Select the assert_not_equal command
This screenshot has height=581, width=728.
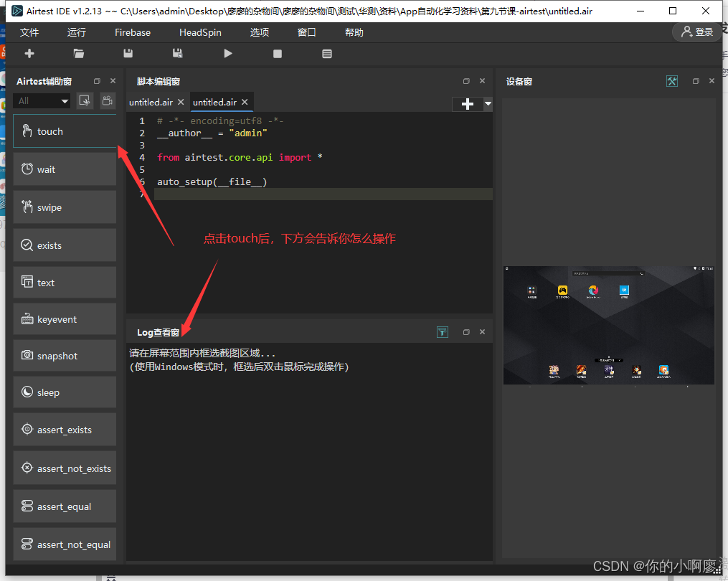coord(65,544)
